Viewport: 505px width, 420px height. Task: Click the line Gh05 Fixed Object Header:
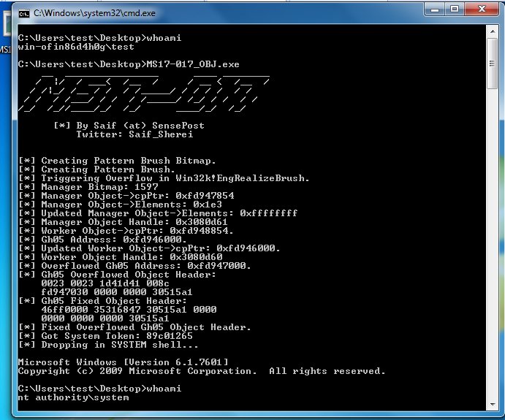(102, 301)
